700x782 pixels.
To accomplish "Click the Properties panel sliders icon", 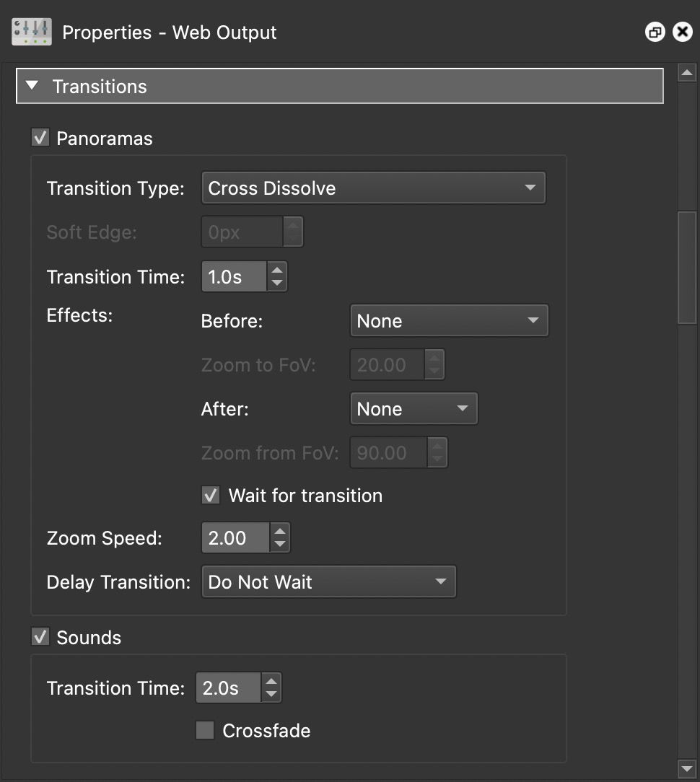I will pos(31,32).
